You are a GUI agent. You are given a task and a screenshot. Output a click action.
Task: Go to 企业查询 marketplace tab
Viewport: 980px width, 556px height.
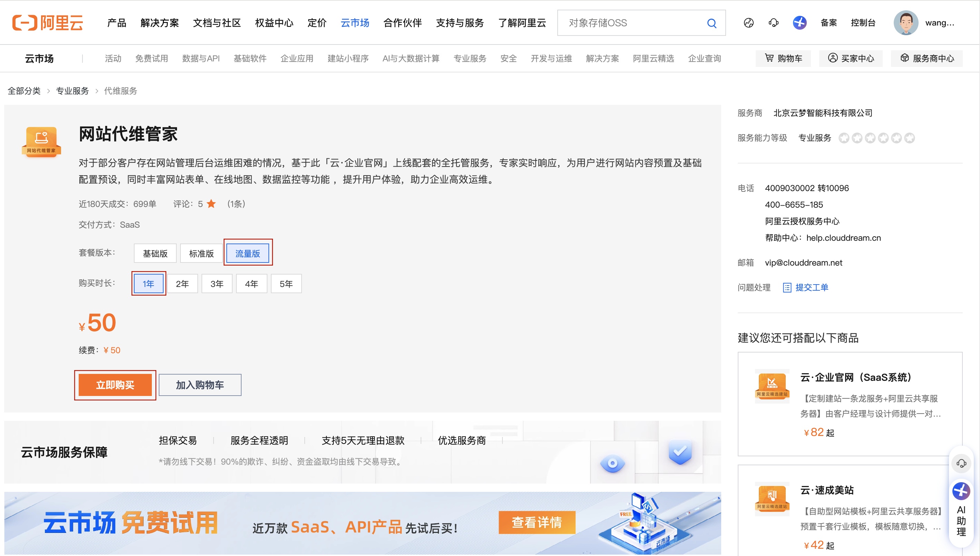(x=704, y=58)
